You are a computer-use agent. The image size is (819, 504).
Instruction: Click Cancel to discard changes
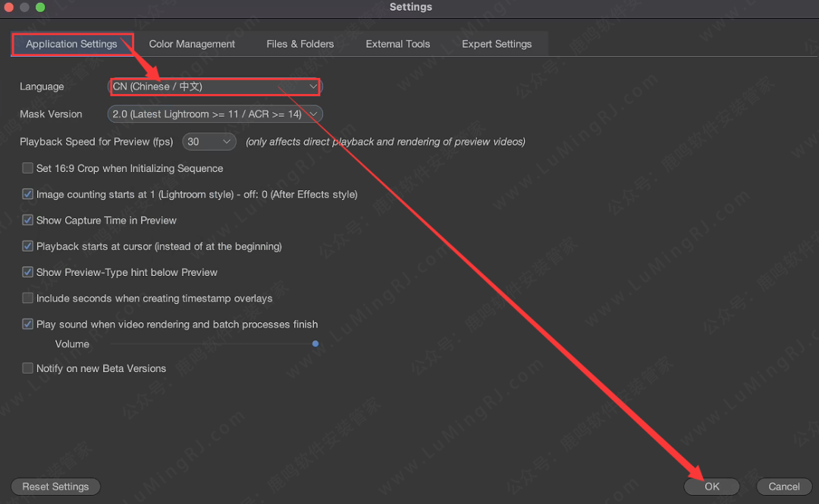(x=783, y=487)
